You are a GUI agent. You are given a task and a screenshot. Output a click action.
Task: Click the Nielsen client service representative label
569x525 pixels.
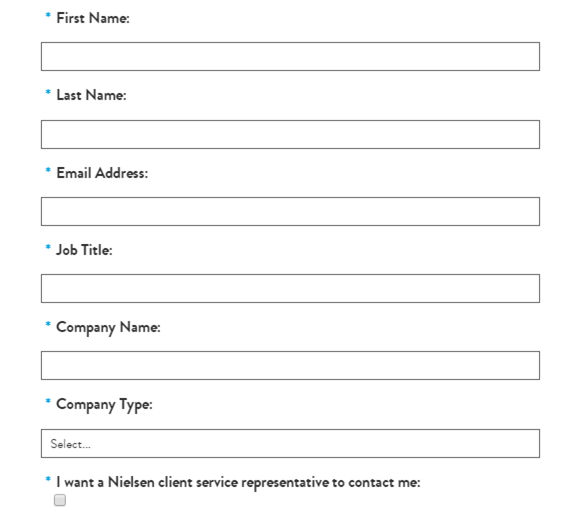[x=238, y=483]
